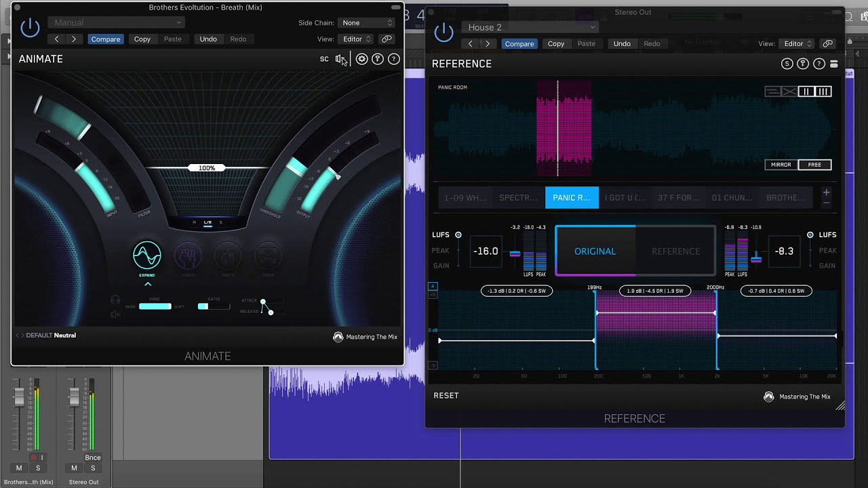Open ANIMATE help question mark icon
The image size is (868, 488).
pyautogui.click(x=393, y=59)
